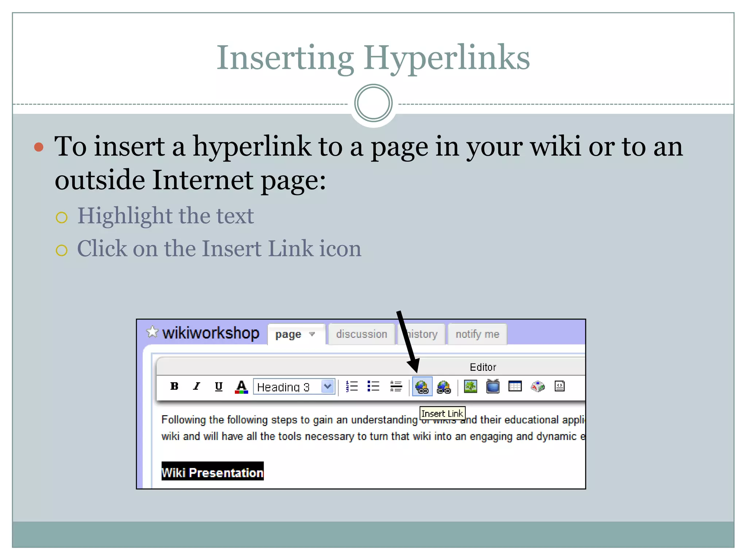Embed a widget with the TV icon
This screenshot has height=560, width=747.
tap(493, 386)
